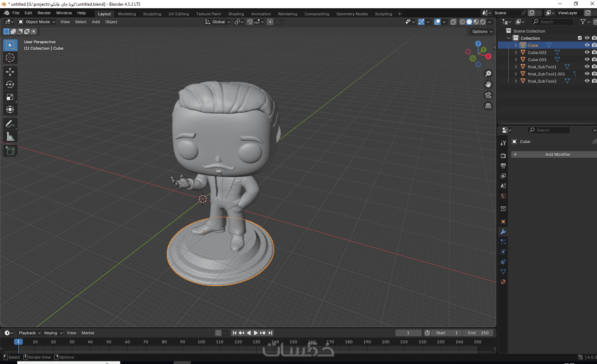597x364 pixels.
Task: Activate the Annotate pencil tool
Action: tap(10, 124)
